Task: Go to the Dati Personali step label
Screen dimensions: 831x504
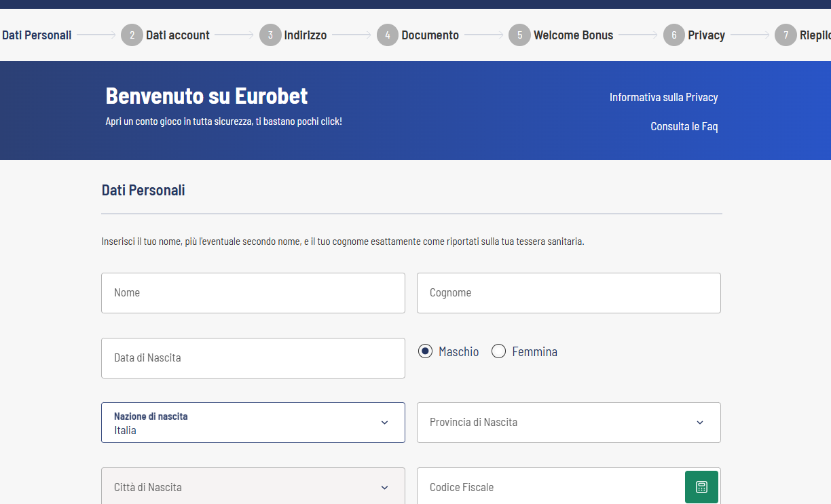Action: [37, 35]
